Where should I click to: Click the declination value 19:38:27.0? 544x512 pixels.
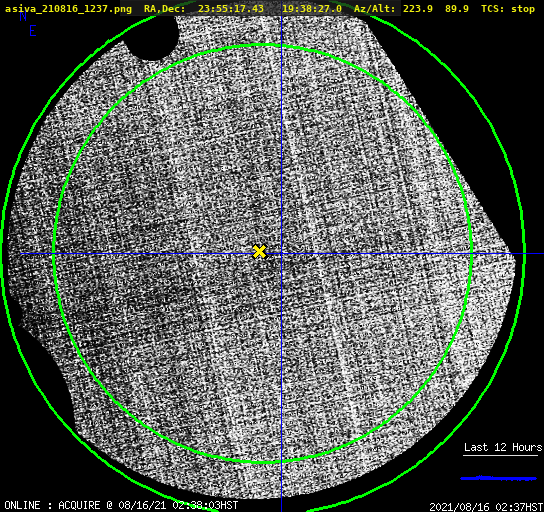[x=312, y=8]
